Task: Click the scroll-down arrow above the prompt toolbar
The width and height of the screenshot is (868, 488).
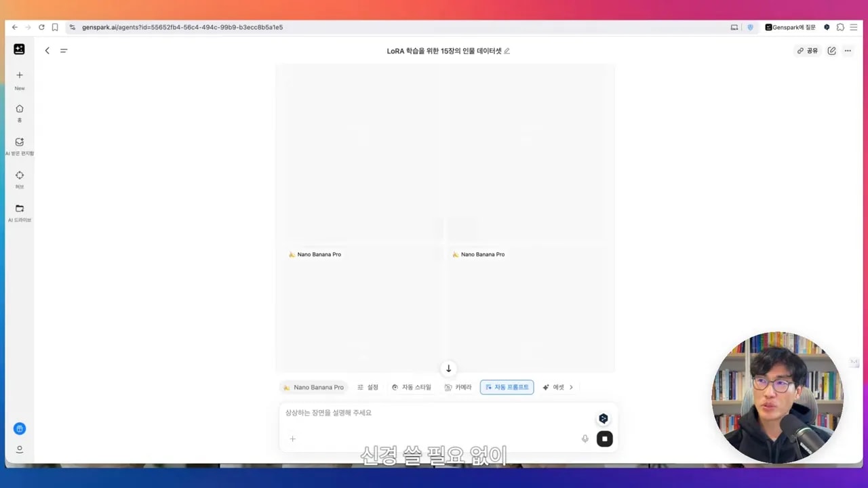Action: [x=448, y=368]
